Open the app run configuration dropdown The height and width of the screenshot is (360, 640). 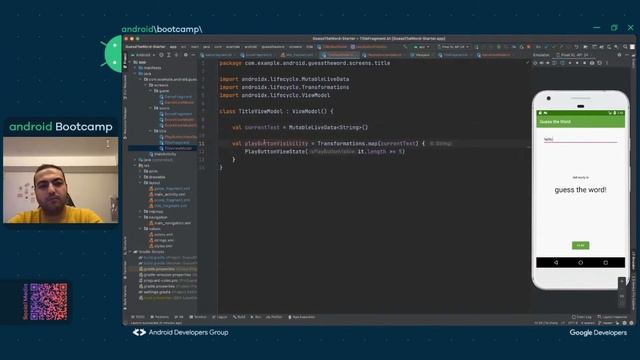coord(421,47)
